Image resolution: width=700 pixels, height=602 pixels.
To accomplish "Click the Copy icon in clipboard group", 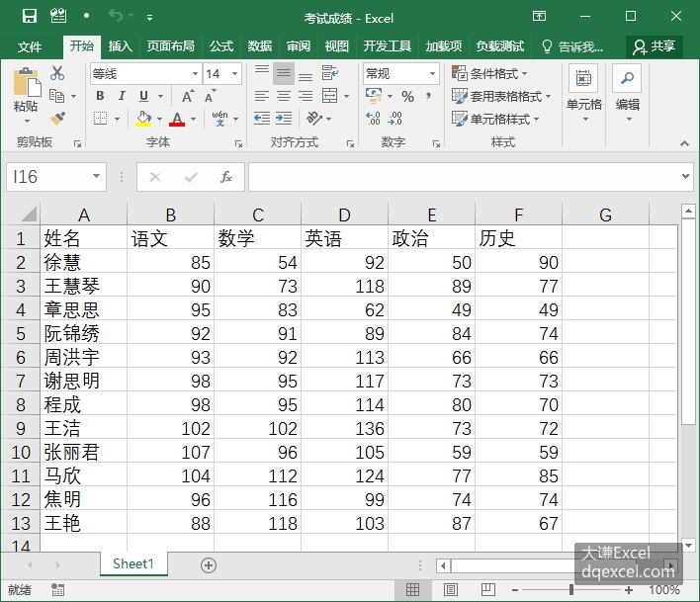I will [x=56, y=96].
